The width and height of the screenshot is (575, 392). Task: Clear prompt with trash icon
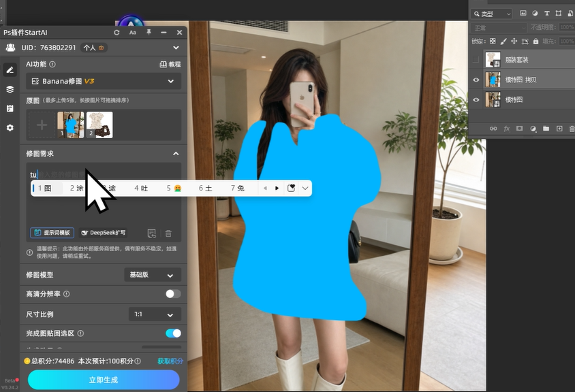[168, 233]
